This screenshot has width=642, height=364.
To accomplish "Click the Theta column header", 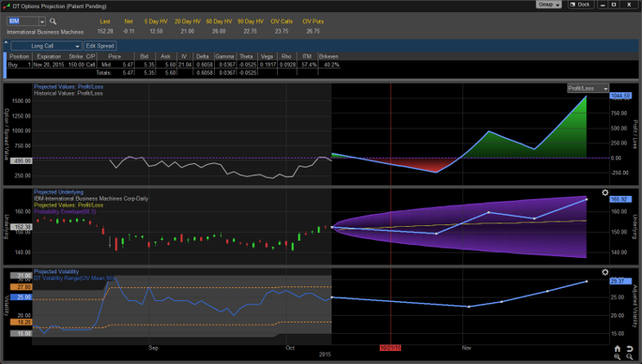I will pyautogui.click(x=246, y=57).
